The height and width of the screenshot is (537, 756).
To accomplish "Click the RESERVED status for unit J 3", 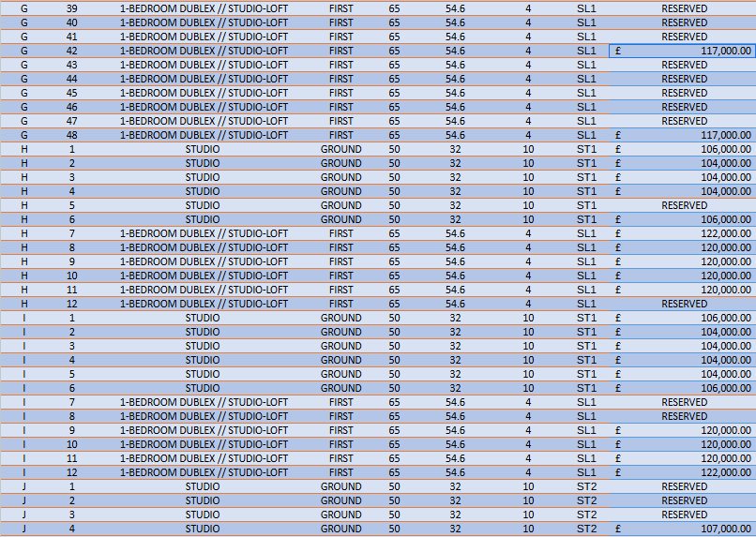I will coord(684,515).
